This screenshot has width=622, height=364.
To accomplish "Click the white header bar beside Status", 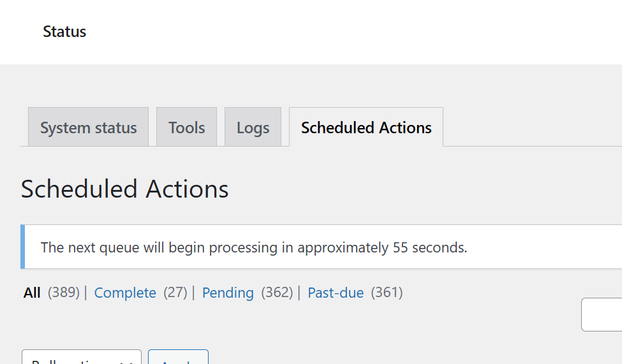I will point(353,32).
